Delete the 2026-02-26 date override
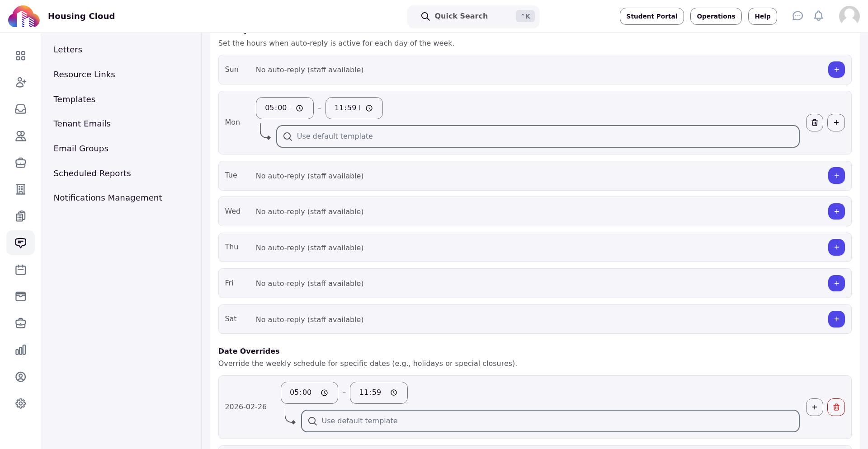The width and height of the screenshot is (868, 449). point(836,407)
